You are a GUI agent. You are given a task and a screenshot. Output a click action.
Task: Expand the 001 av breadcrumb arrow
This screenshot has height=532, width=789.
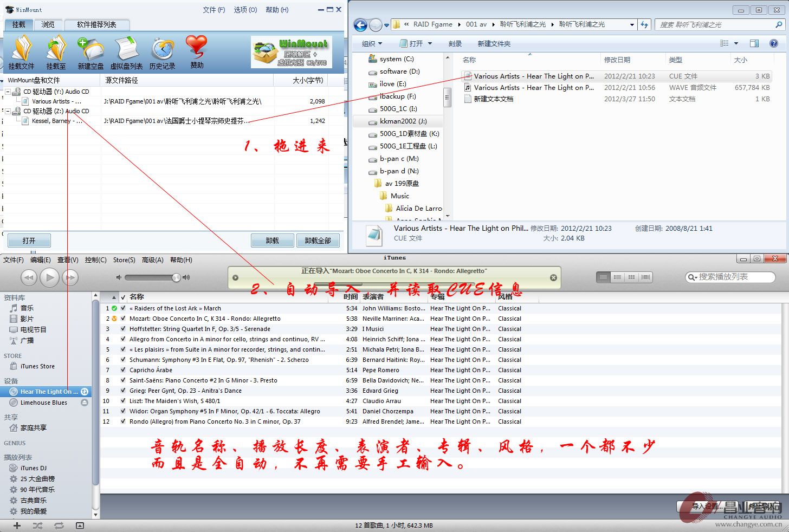[494, 24]
